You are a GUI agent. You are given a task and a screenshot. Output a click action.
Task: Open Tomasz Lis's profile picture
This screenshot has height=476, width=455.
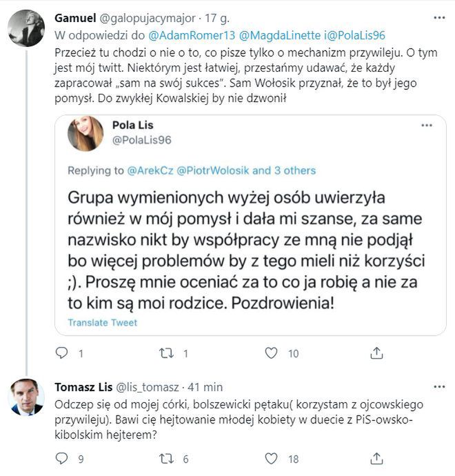click(x=26, y=397)
